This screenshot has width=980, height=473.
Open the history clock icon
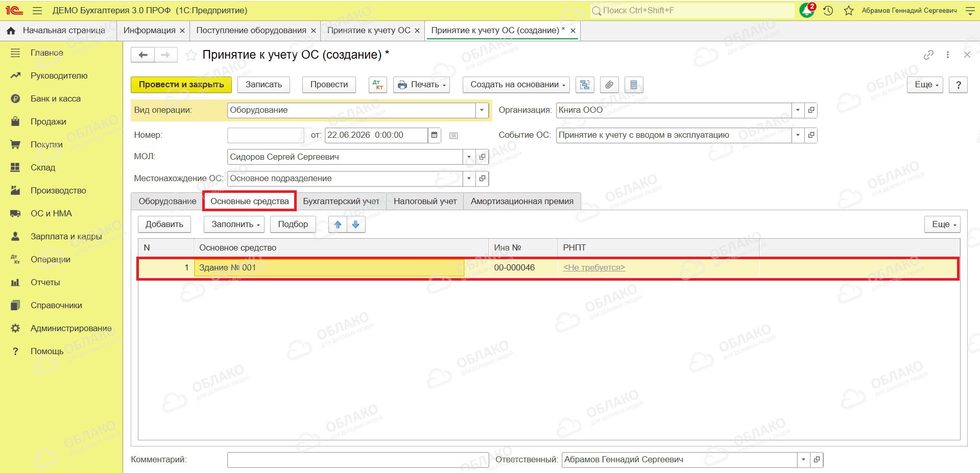click(x=828, y=10)
